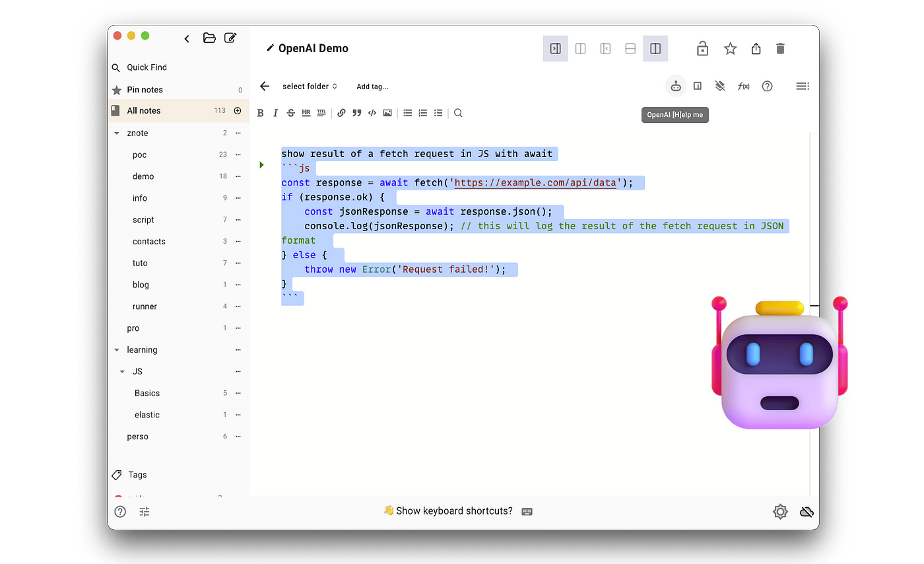This screenshot has height=564, width=924.
Task: Select the Basics folder
Action: (x=147, y=393)
